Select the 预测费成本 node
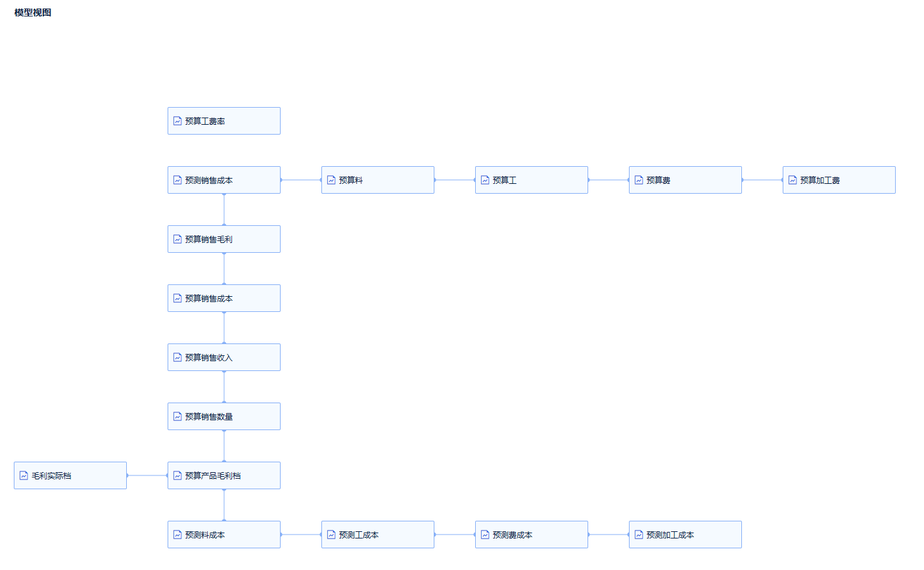Screen dimensions: 924x570 click(531, 535)
